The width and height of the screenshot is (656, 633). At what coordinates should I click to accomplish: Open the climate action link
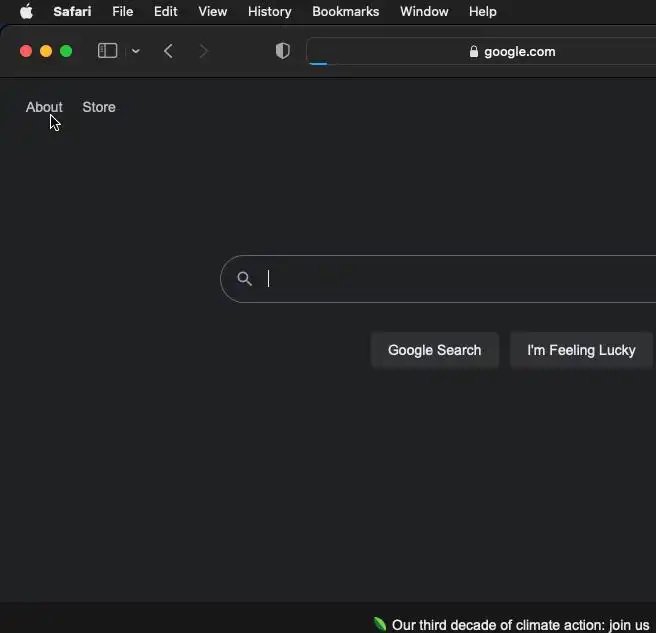tap(520, 625)
